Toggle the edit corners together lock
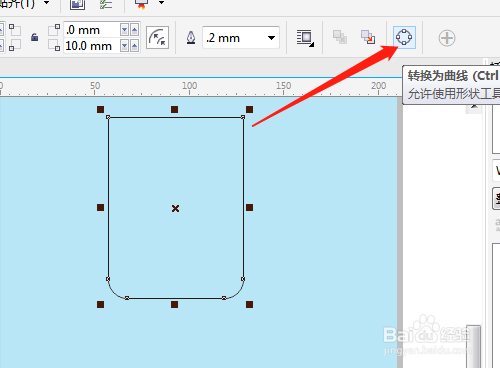Screen dimensions: 500x368 34,37
